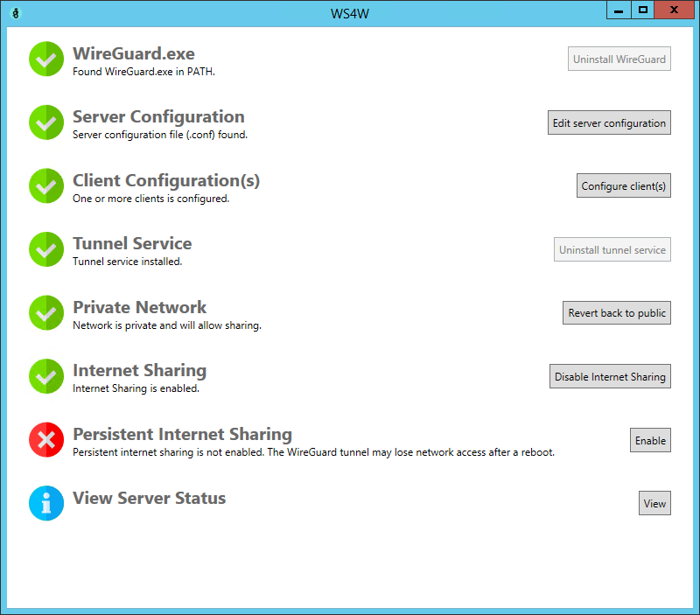Click text 'One or more clients is configured.'

point(150,199)
